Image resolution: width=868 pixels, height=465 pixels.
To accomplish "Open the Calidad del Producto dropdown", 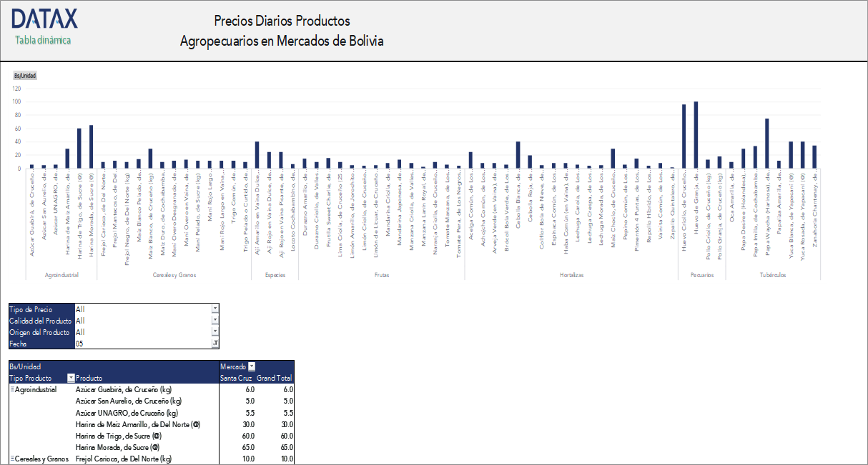I will pos(216,320).
